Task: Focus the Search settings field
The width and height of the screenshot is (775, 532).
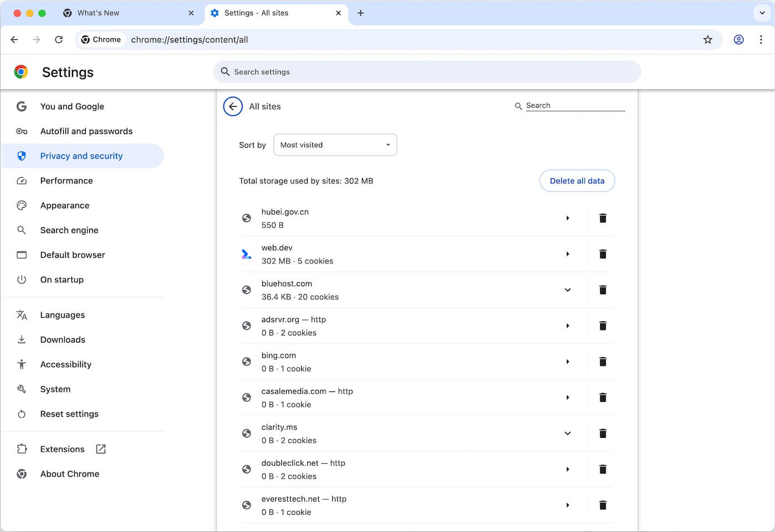Action: pyautogui.click(x=427, y=72)
